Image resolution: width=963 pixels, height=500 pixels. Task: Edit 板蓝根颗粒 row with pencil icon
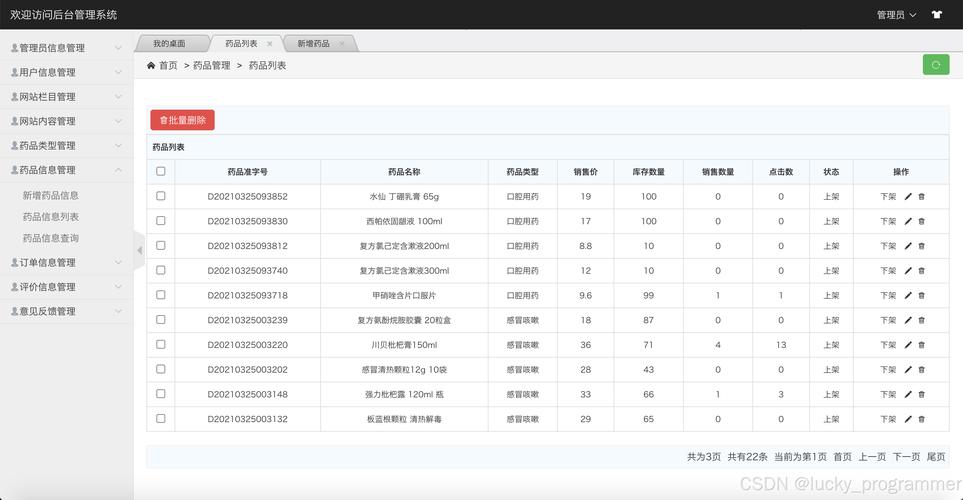pos(908,419)
